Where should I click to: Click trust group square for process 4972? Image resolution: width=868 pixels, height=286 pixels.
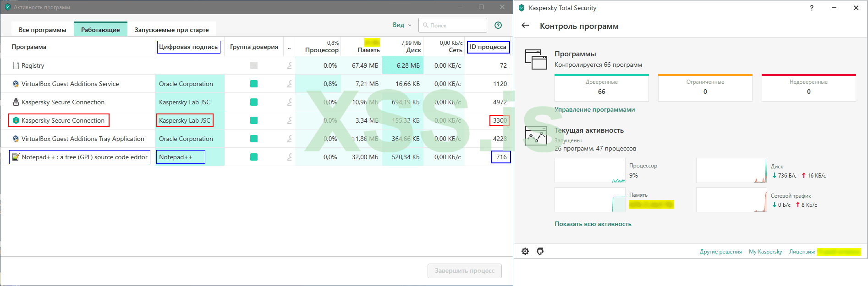click(x=254, y=102)
